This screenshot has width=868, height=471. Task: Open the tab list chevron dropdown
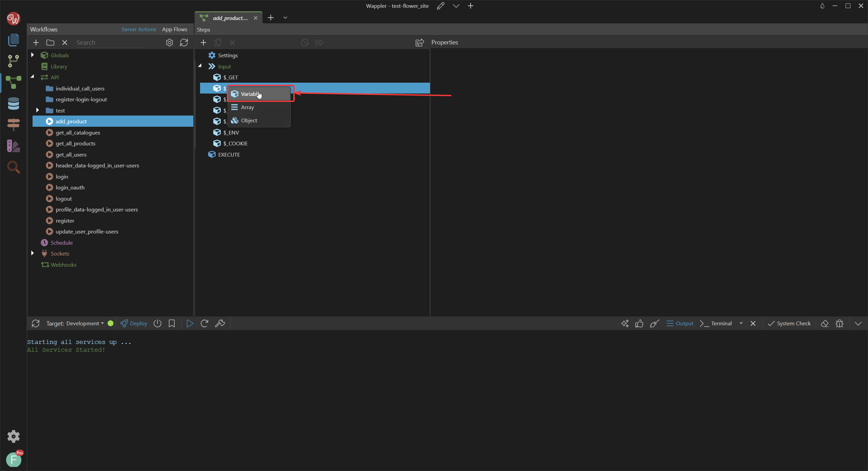285,18
